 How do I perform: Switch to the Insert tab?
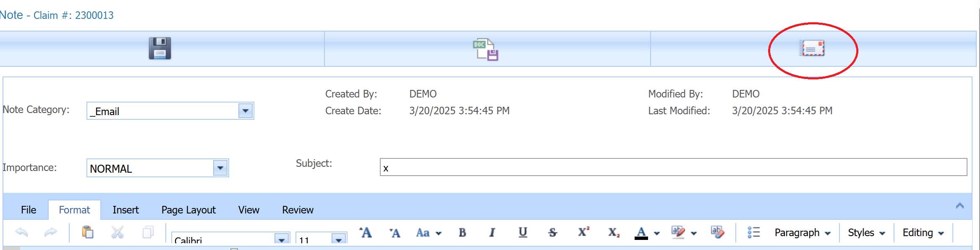[x=125, y=210]
